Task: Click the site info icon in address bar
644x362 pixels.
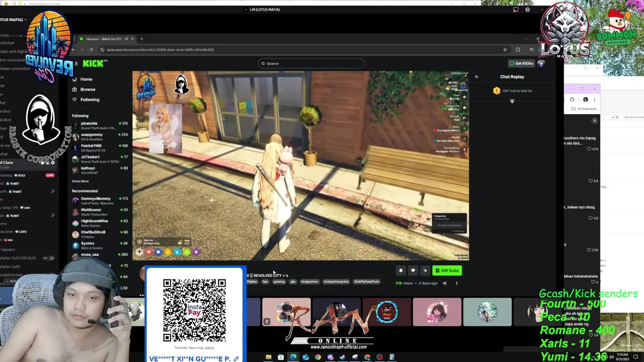Action: tap(102, 49)
